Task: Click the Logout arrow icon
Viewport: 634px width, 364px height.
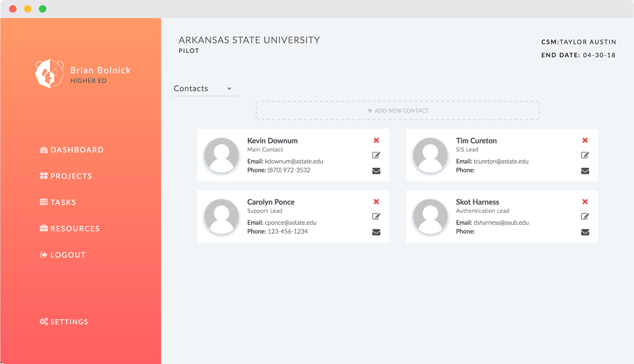Action: click(x=43, y=255)
